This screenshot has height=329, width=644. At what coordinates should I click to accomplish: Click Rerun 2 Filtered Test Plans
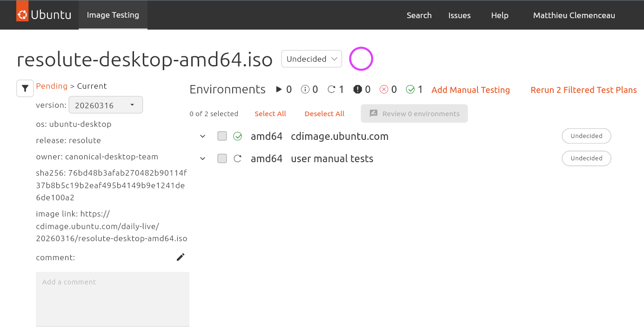(x=584, y=90)
